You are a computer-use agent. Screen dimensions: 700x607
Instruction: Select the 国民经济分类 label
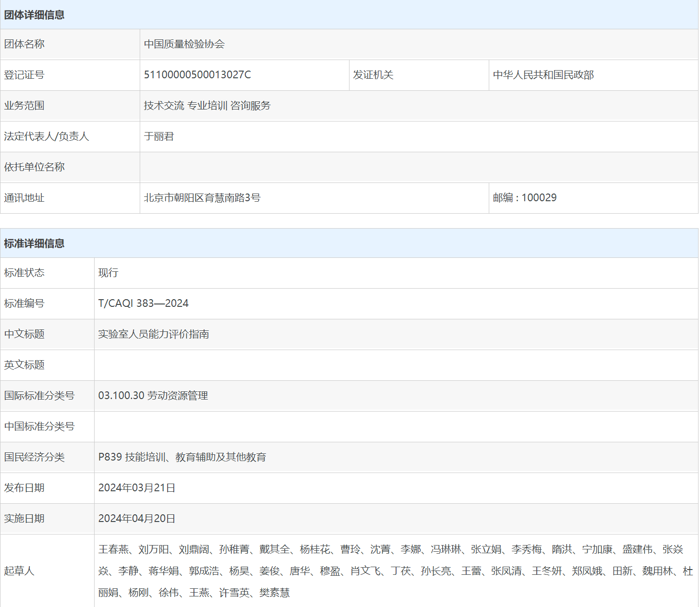coord(34,457)
